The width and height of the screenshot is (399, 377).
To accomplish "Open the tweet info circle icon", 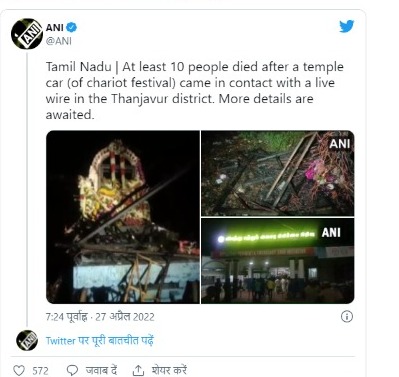I will click(x=347, y=316).
